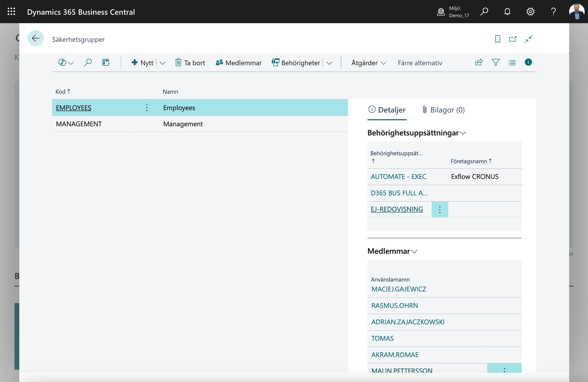The height and width of the screenshot is (382, 588).
Task: Open the Copilot menu icon
Action: [x=66, y=63]
